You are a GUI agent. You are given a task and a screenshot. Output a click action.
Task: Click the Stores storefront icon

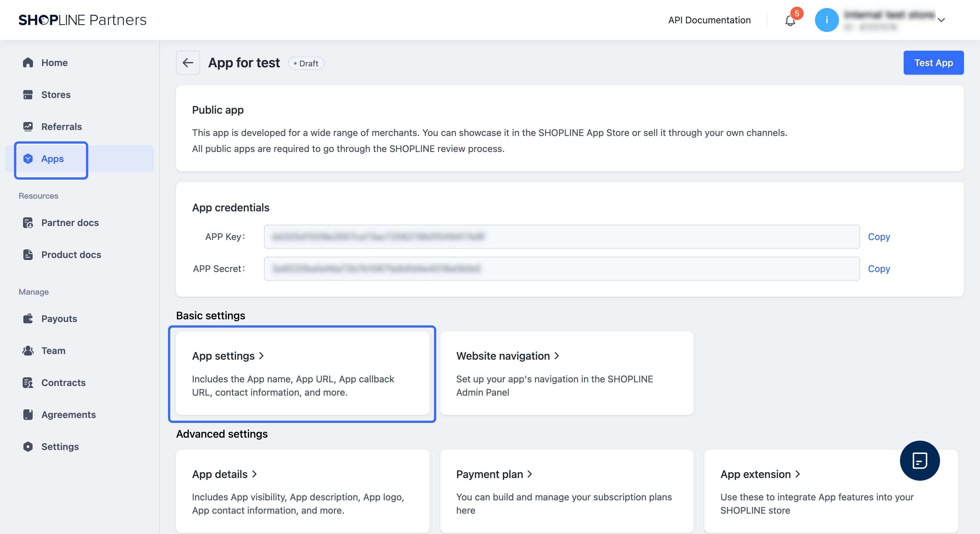(x=28, y=94)
